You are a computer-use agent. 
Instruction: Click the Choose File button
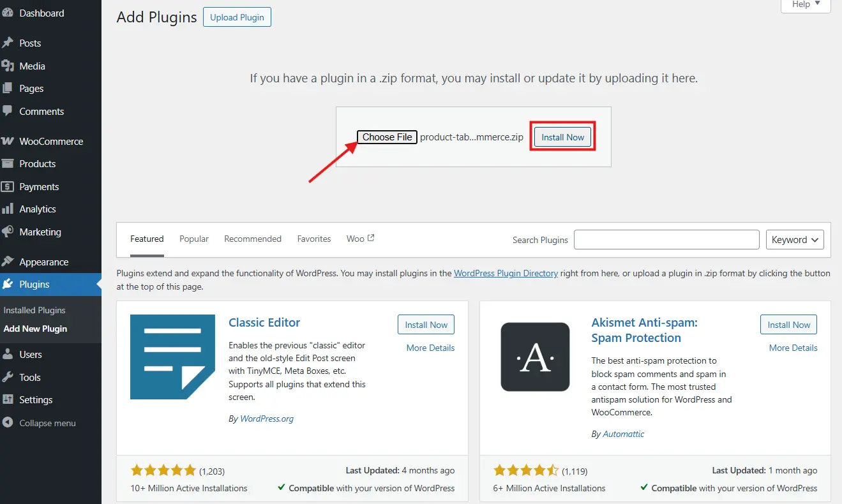pos(387,137)
